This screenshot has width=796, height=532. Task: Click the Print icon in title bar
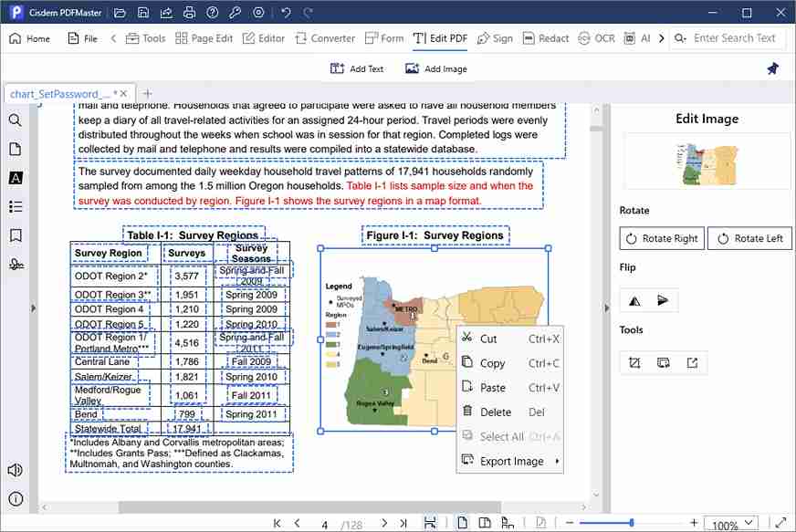(189, 13)
